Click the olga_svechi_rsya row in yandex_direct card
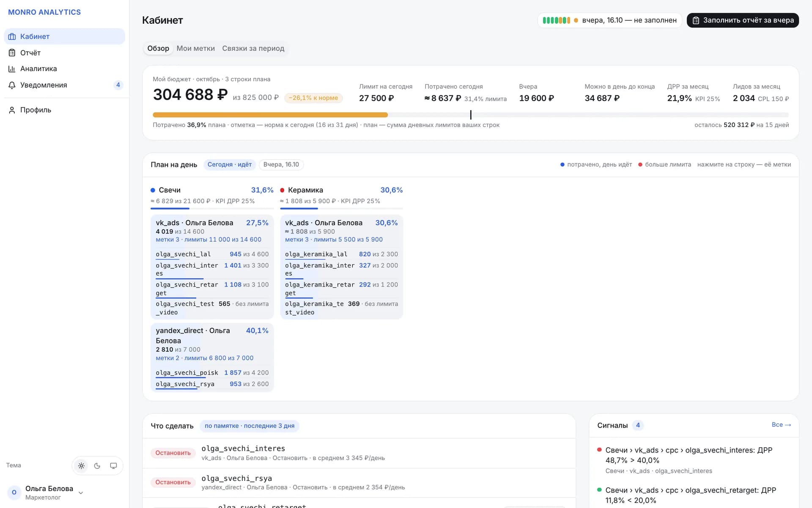This screenshot has width=812, height=508. (212, 384)
